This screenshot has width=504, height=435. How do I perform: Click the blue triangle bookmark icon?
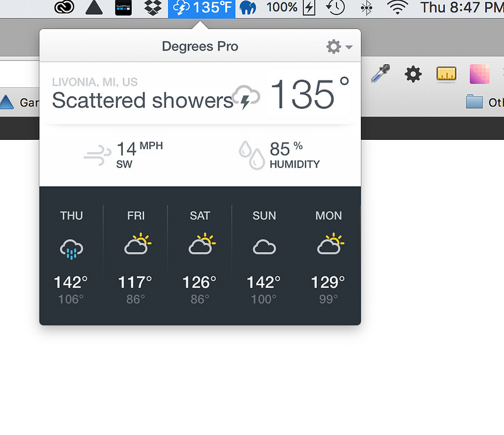[6, 102]
